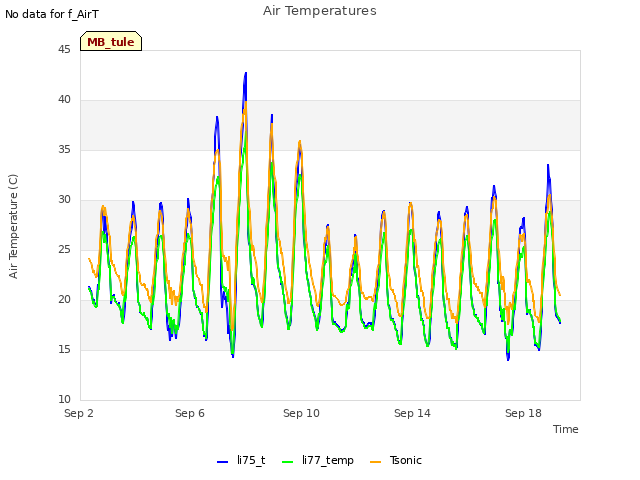Viewport: 640px width, 480px height.
Task: Toggle the li75_t legend entry
Action: click(x=241, y=460)
